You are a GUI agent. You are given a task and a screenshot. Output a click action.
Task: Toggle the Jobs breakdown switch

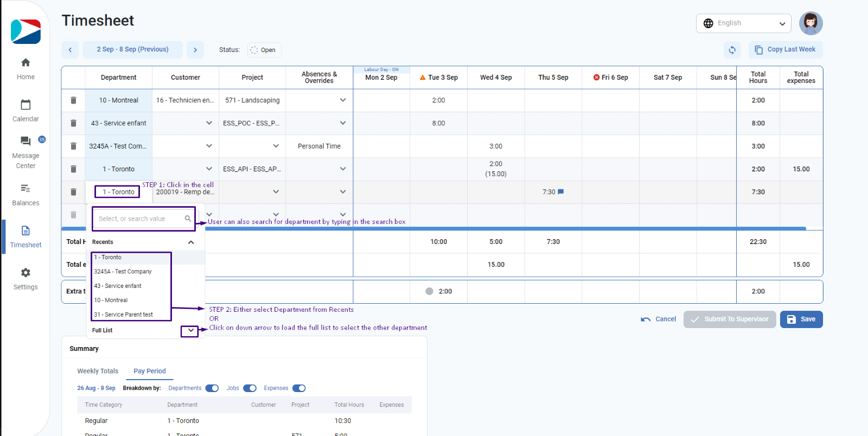(250, 388)
